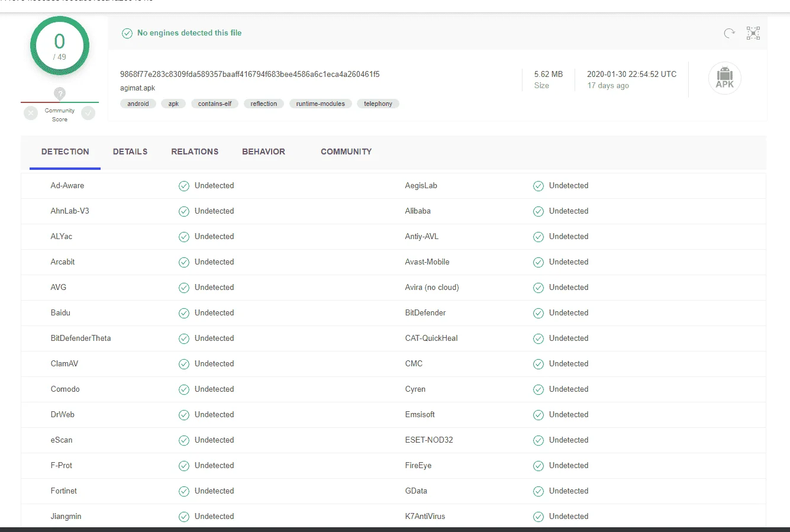Screen dimensions: 790x532
Task: Click BitDefender undetected checkmark icon
Action: 539,313
